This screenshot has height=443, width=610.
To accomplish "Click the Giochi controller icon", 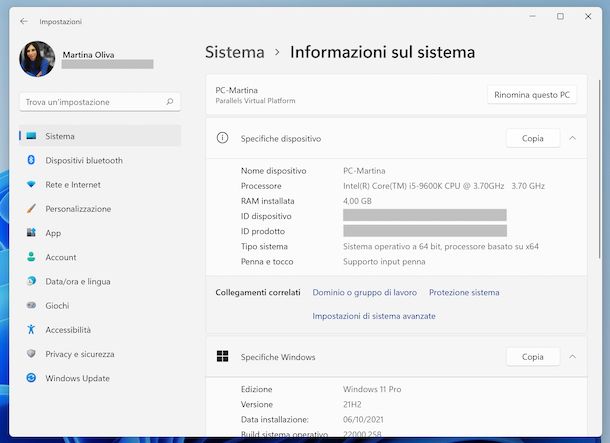I will coord(31,305).
